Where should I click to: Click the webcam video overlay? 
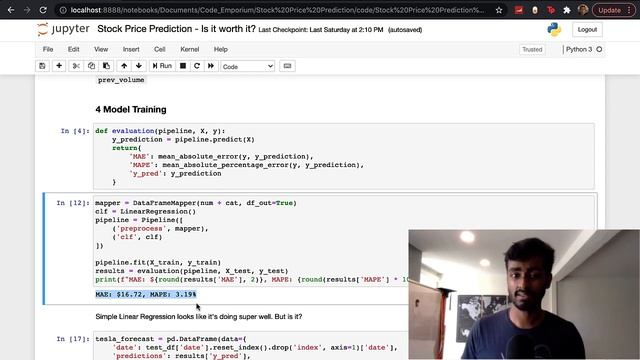point(524,294)
